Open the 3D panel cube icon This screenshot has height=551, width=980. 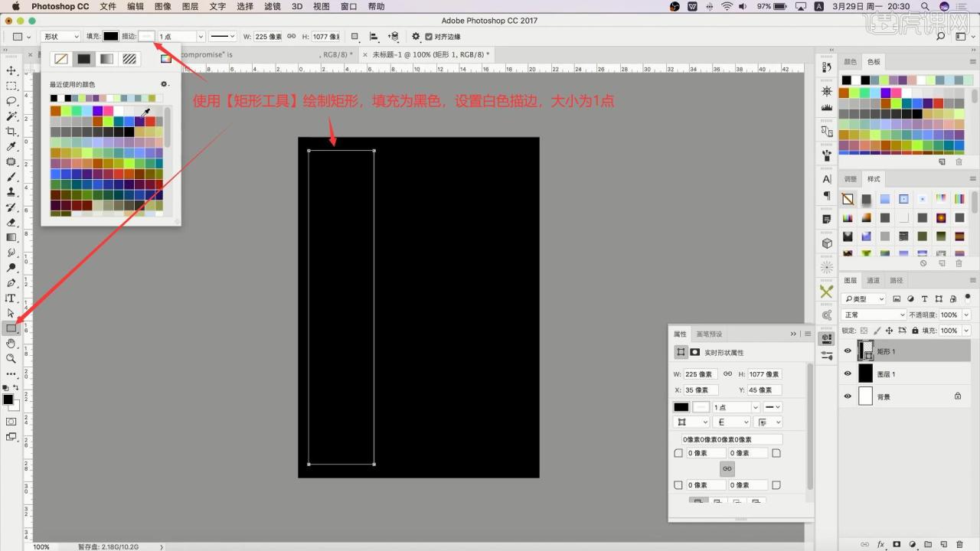(x=827, y=243)
